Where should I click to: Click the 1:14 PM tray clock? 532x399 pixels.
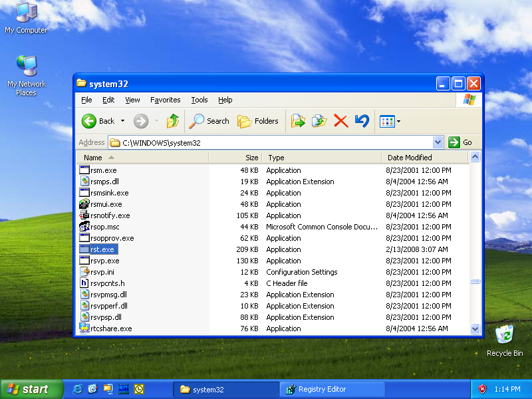click(507, 389)
